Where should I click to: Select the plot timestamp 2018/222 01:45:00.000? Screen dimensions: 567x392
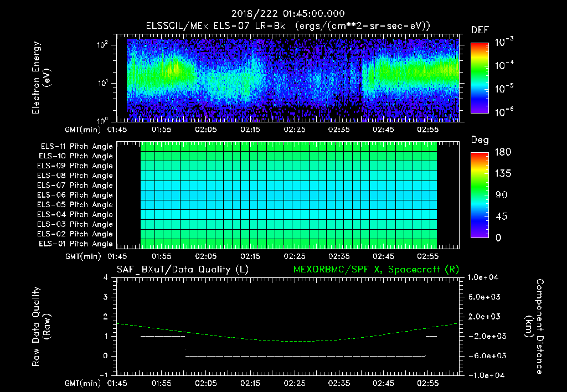[288, 14]
